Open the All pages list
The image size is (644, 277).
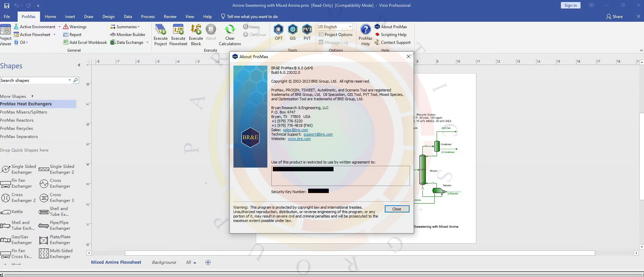tap(191, 262)
